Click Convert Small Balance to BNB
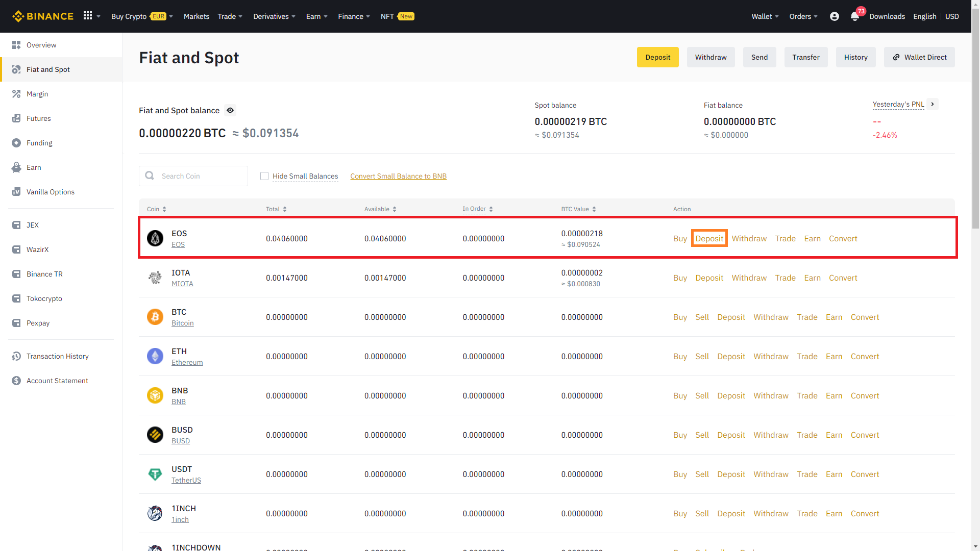Viewport: 980px width, 551px height. pos(398,176)
